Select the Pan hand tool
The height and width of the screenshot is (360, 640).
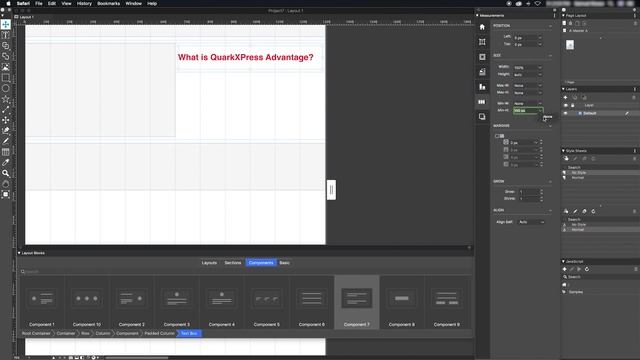pos(6,184)
